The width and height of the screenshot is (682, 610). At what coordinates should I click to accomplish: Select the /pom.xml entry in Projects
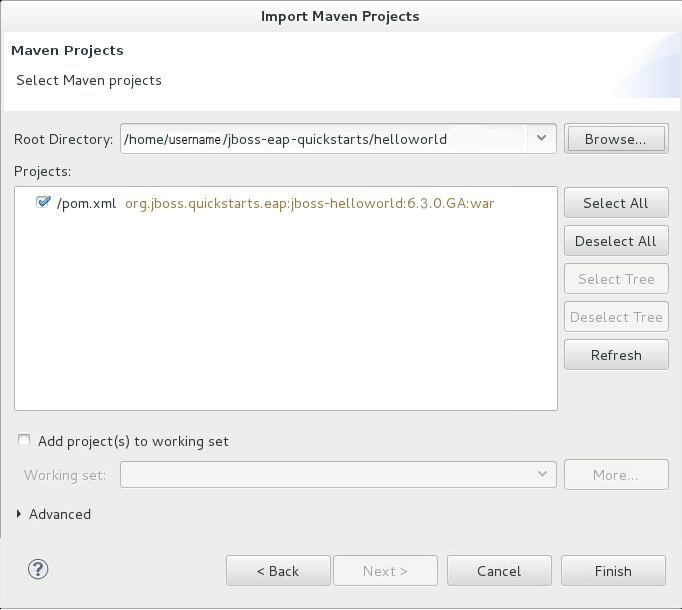click(x=86, y=203)
